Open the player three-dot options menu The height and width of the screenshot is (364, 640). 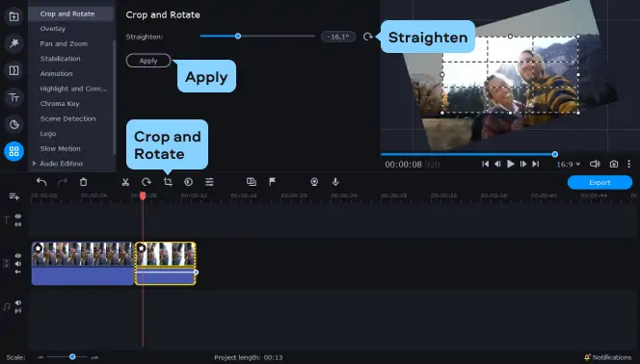[x=628, y=164]
